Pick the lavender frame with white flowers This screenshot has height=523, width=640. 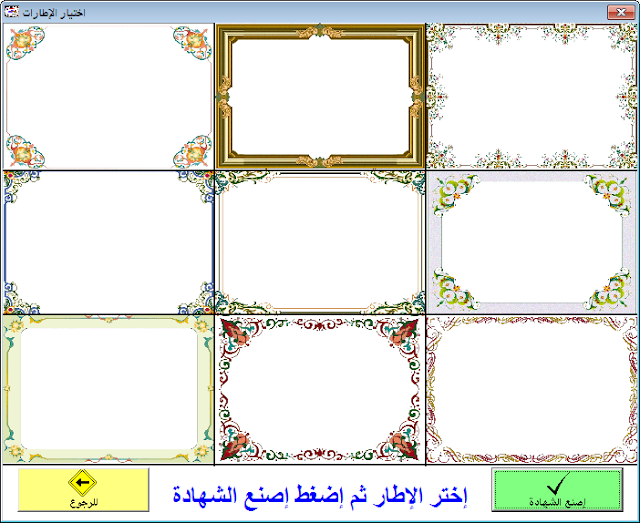531,242
